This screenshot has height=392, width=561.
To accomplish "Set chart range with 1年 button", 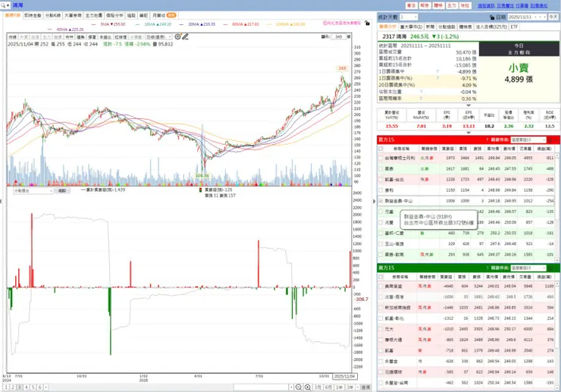I will click(339, 387).
